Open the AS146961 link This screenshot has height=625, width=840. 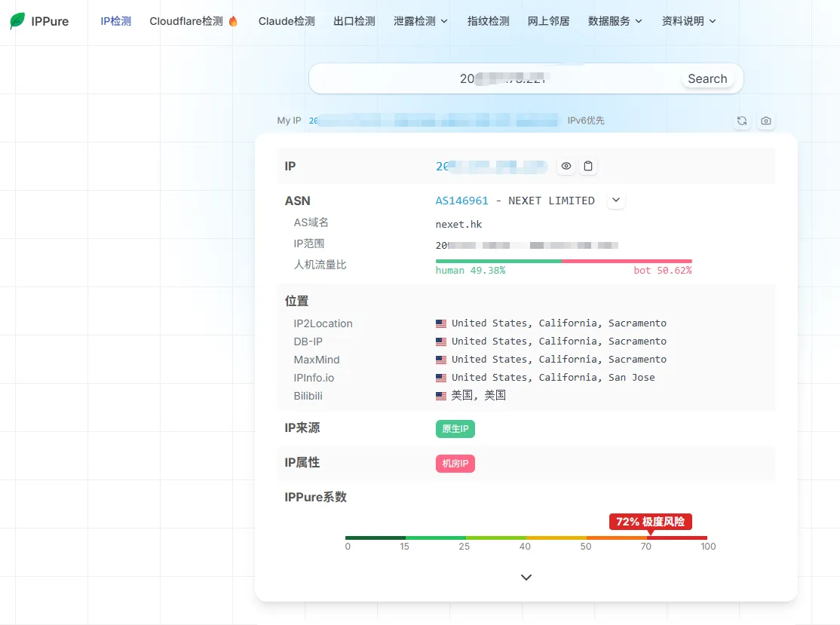pos(461,201)
